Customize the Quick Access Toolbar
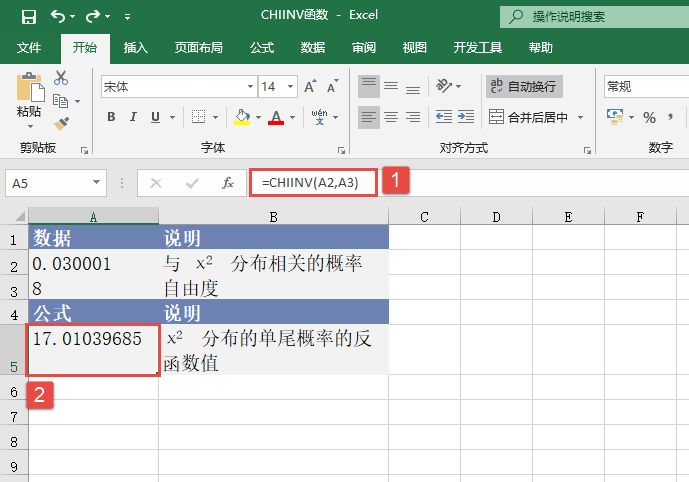 tap(127, 17)
